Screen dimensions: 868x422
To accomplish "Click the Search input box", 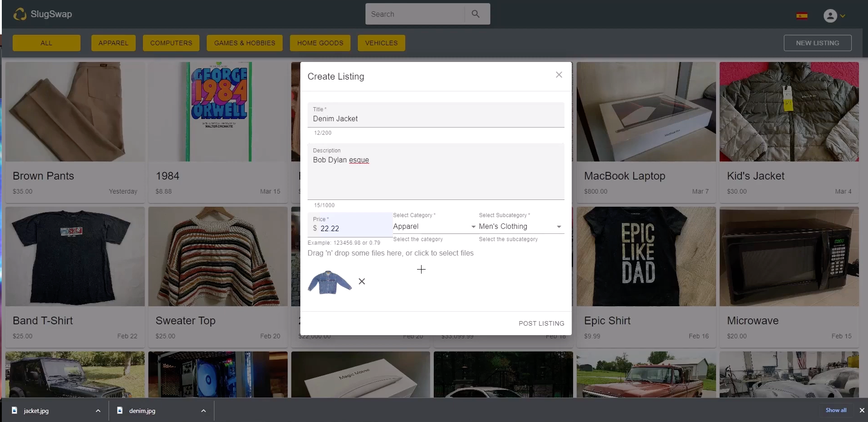I will coord(415,14).
